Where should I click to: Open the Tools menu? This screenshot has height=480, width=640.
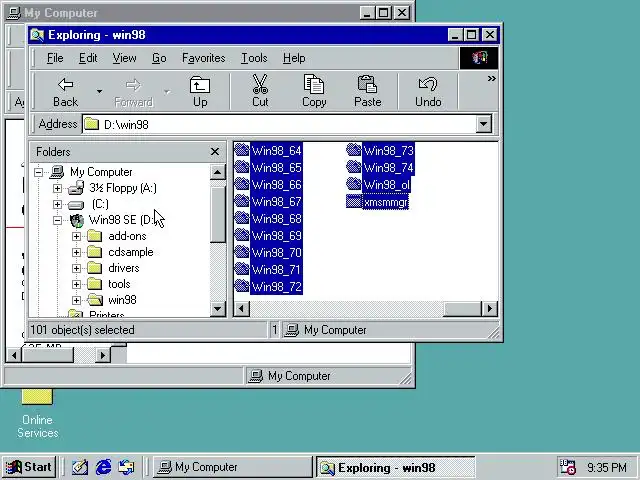[254, 58]
